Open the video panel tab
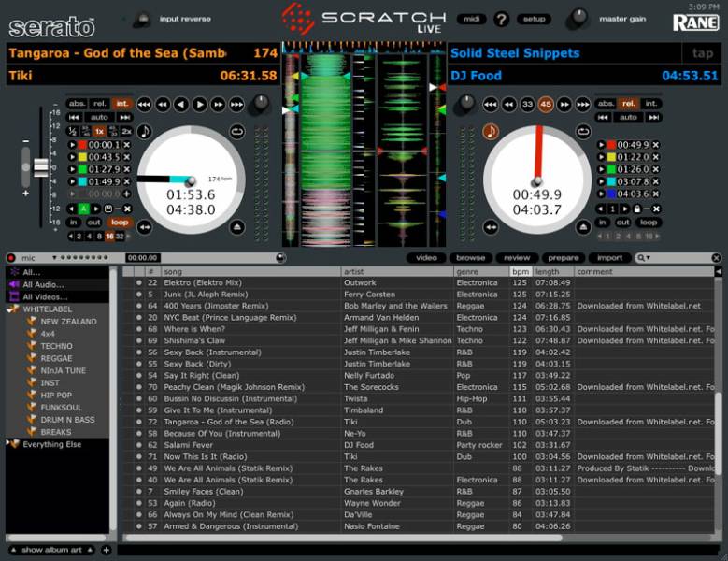This screenshot has height=561, width=728. [x=426, y=258]
